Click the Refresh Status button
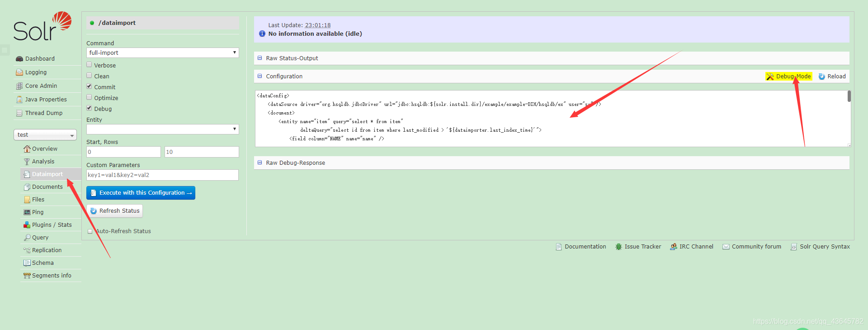Viewport: 868px width, 330px height. 115,211
